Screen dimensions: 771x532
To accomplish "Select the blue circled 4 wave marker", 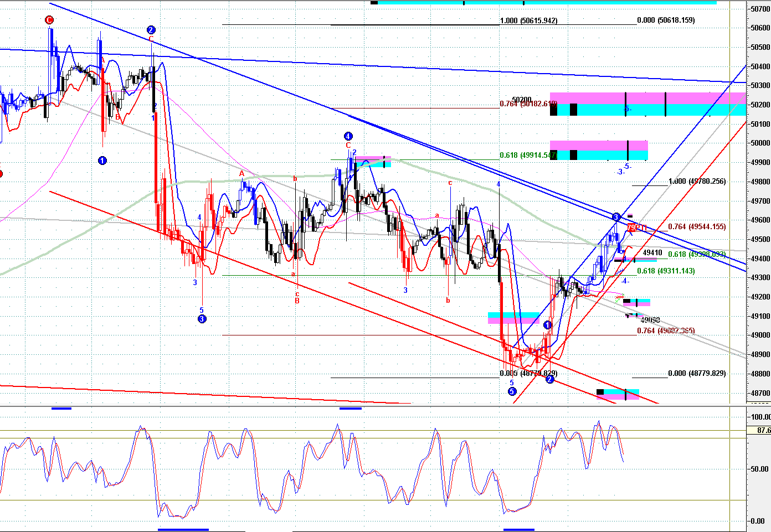I will (348, 136).
